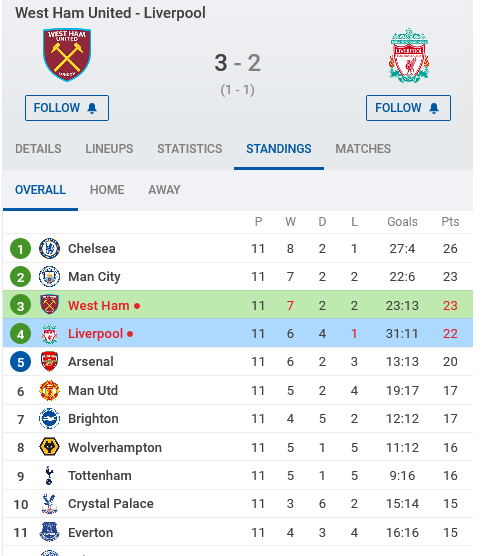Click the Everton team name

click(90, 532)
